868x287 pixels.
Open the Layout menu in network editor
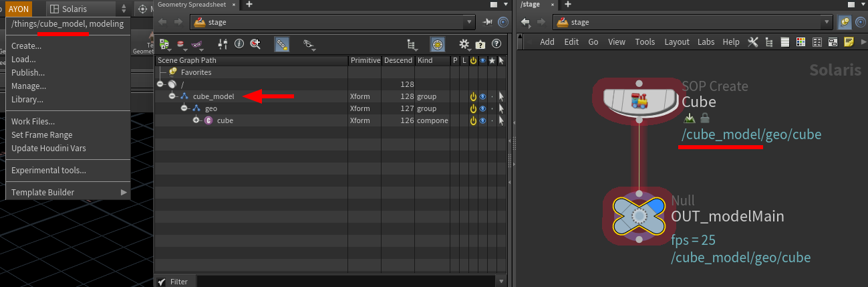click(676, 42)
